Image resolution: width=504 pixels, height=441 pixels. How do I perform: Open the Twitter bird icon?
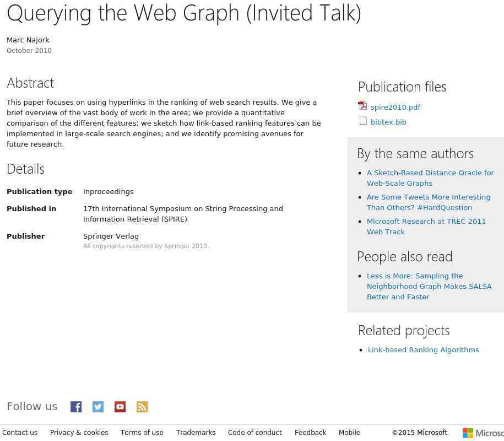(x=98, y=407)
